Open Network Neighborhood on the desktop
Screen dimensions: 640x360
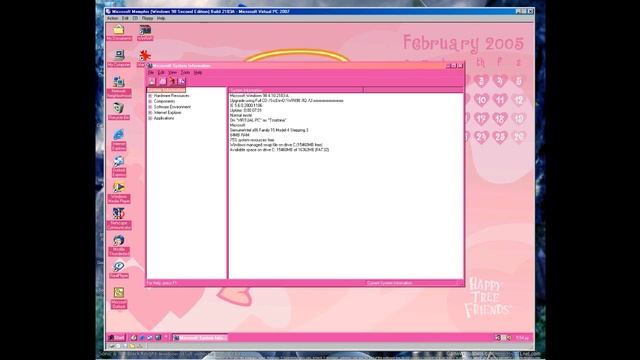[119, 87]
